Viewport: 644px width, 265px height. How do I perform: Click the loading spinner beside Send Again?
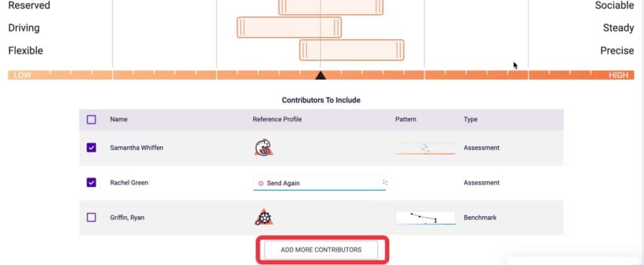click(385, 183)
